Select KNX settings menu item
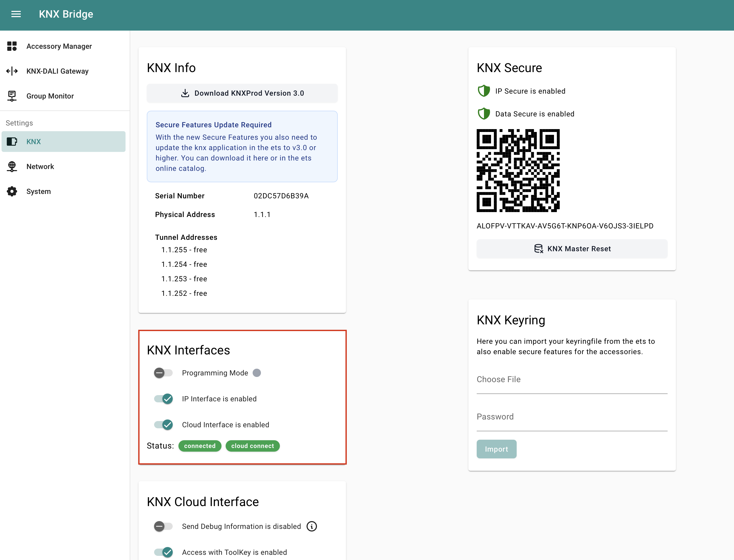Viewport: 734px width, 560px height. pyautogui.click(x=64, y=142)
